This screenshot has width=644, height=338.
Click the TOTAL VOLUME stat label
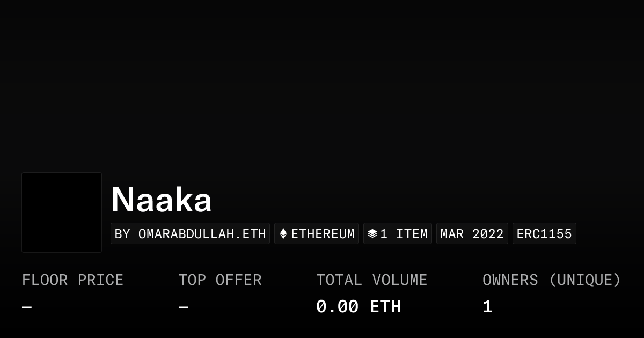pyautogui.click(x=371, y=280)
